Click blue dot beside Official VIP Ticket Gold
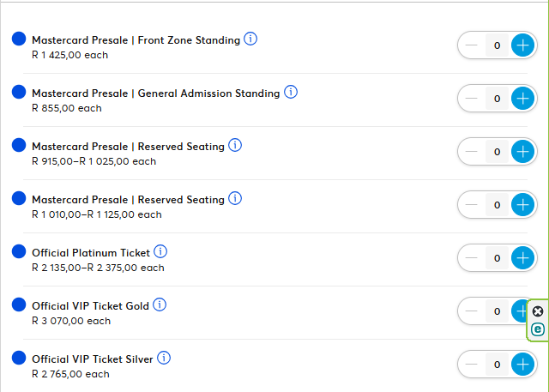 tap(19, 305)
